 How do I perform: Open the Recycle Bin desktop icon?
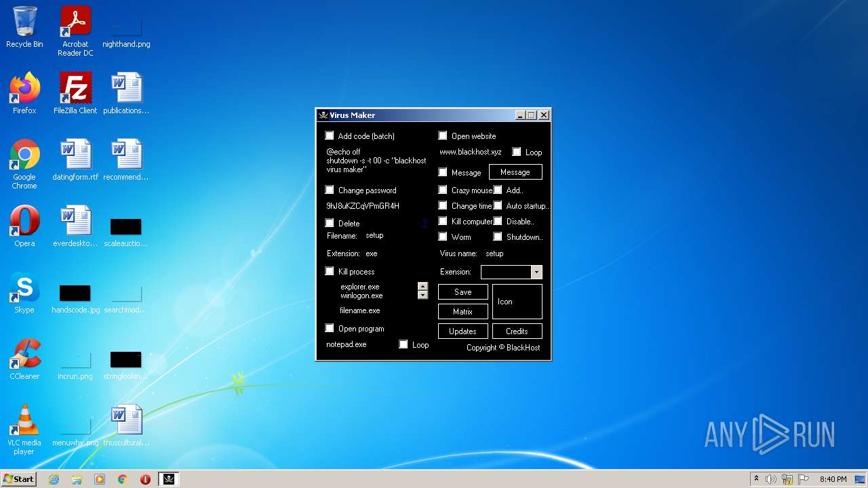pyautogui.click(x=24, y=27)
